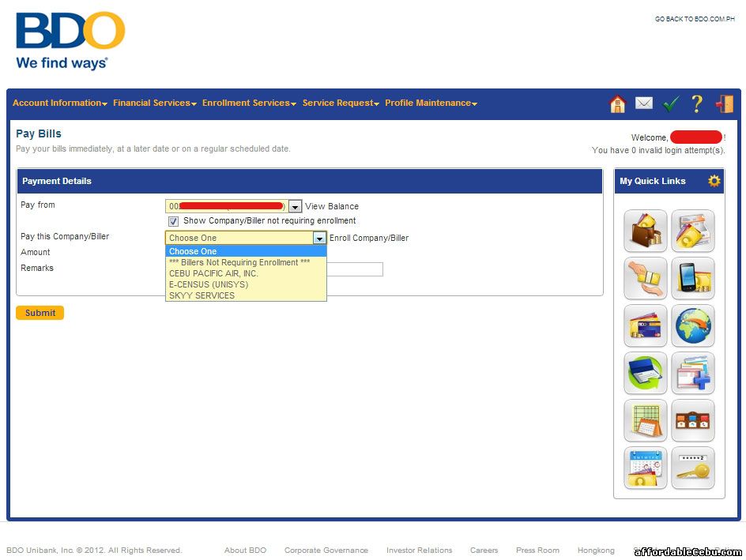Screen dimensions: 746x560
Task: Choose CEBU PACIFIC AIR, INC. biller
Action: click(246, 273)
